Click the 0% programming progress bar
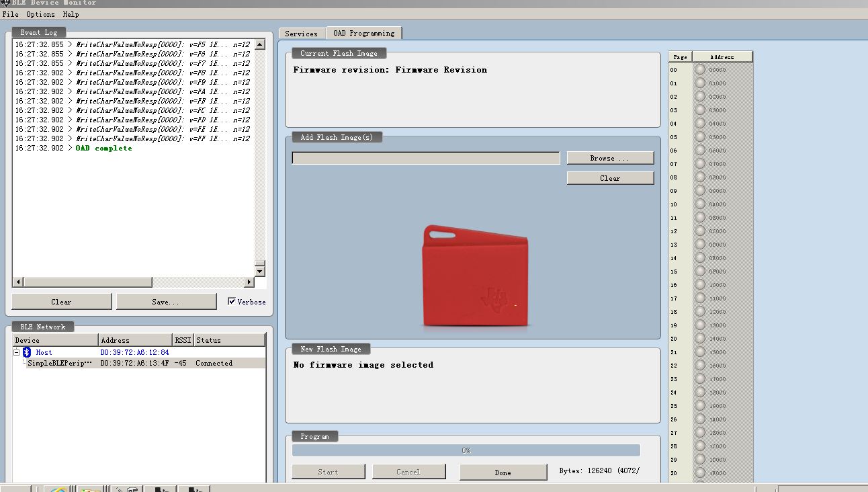The height and width of the screenshot is (492, 868). (x=466, y=450)
